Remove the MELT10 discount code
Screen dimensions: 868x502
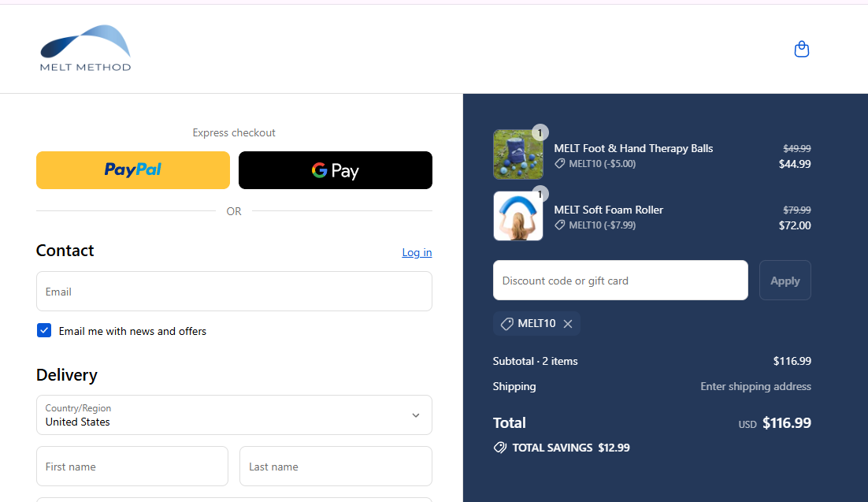click(x=568, y=324)
